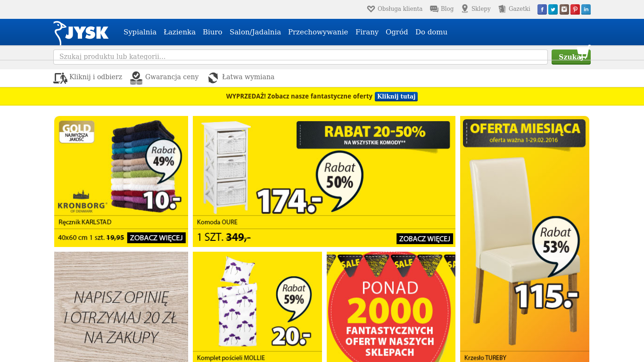Viewport: 644px width, 362px height.
Task: Click the Sklepy location pin icon
Action: pos(465,9)
